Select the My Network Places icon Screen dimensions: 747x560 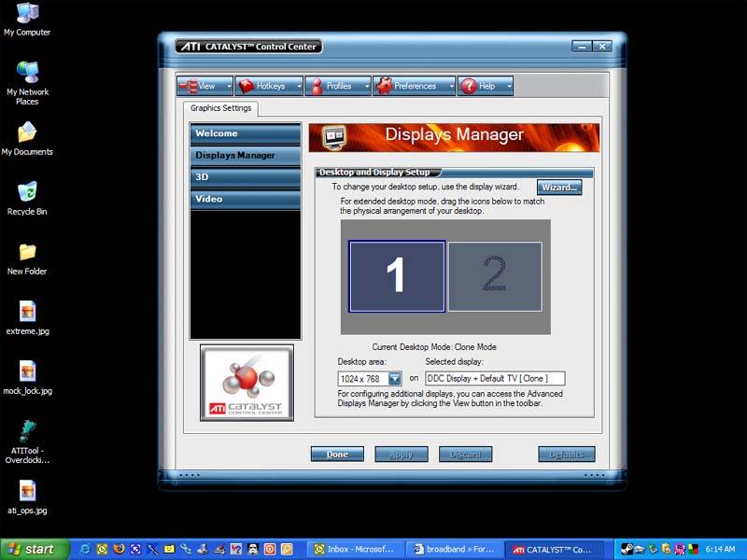coord(27,83)
